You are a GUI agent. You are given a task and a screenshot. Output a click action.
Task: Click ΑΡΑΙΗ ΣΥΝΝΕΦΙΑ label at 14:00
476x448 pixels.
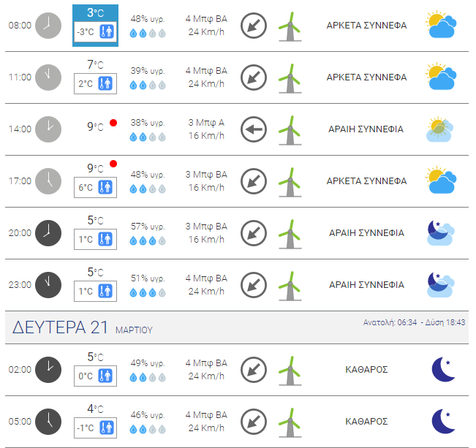366,129
